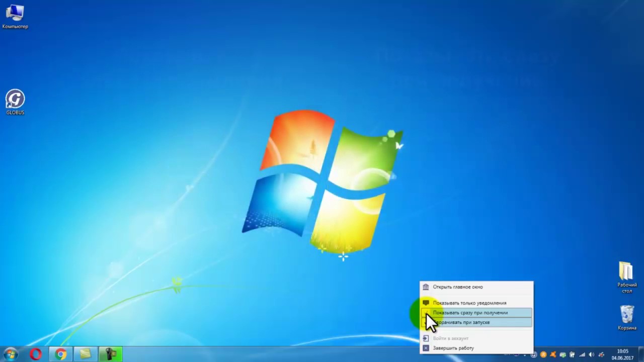Click the greyed Войти в аккаунт entry

pyautogui.click(x=476, y=338)
